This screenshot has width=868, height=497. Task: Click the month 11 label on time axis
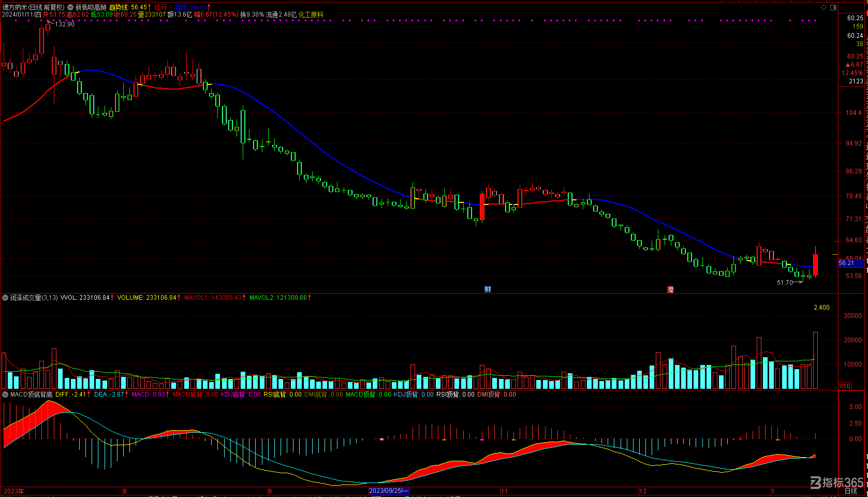tap(504, 491)
